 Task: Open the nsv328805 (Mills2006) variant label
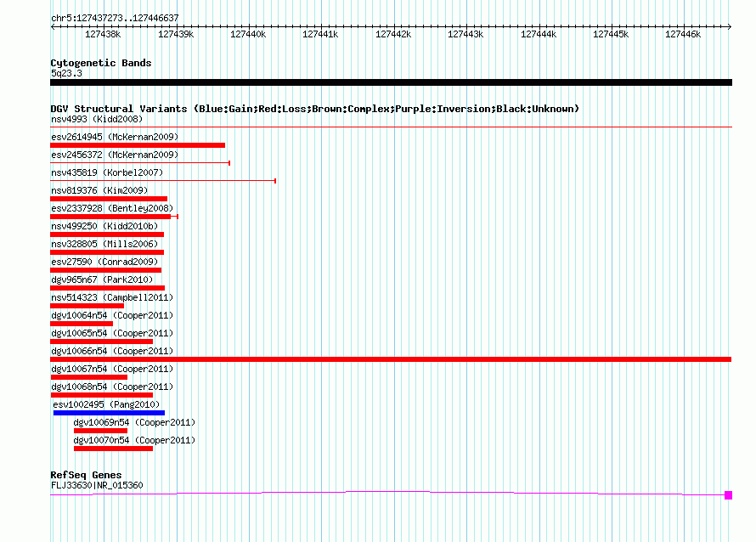click(x=104, y=244)
